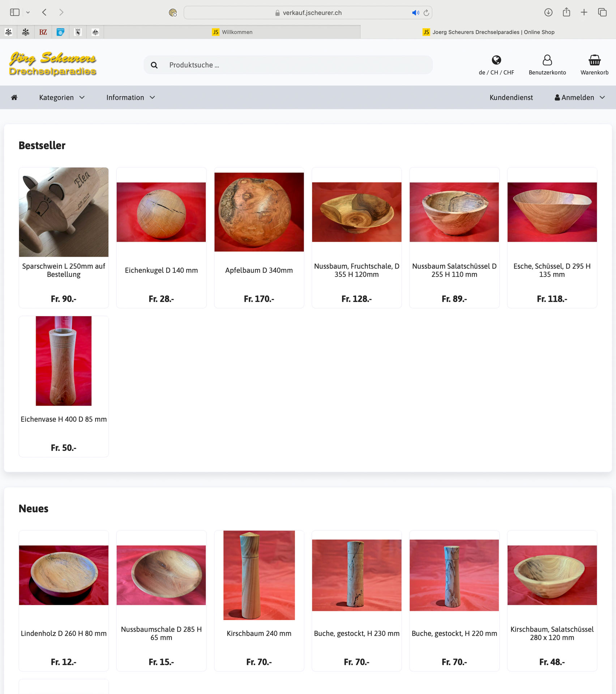Open the privacy report shield icon
Screen dimensions: 616x694
click(173, 13)
